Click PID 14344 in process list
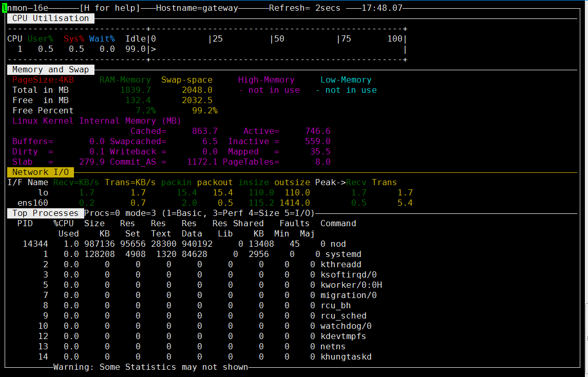The height and width of the screenshot is (377, 588). click(x=35, y=244)
